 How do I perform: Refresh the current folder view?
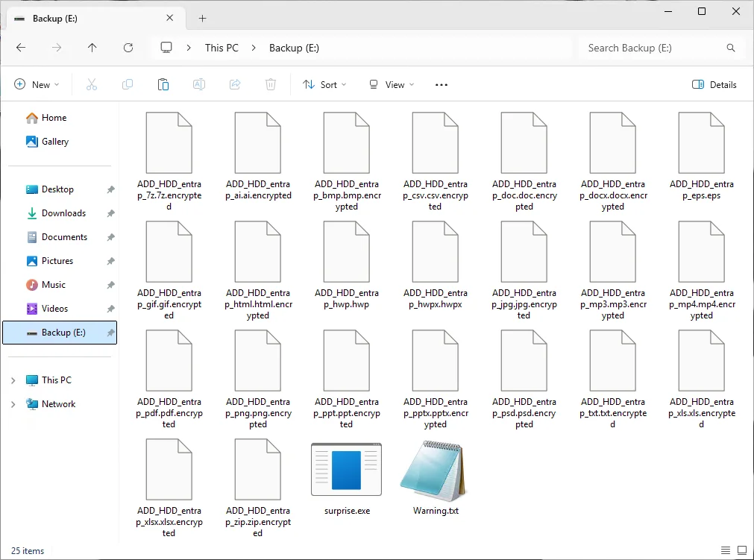(128, 48)
